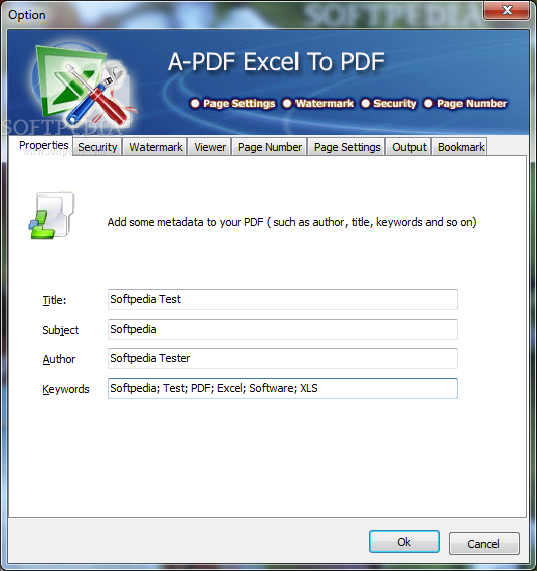Go to the Page Number tab

pos(270,147)
